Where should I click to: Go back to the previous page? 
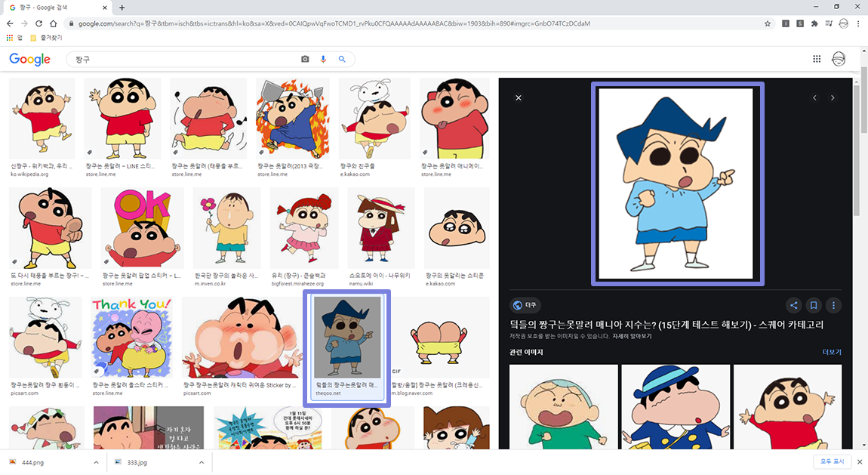(x=10, y=24)
